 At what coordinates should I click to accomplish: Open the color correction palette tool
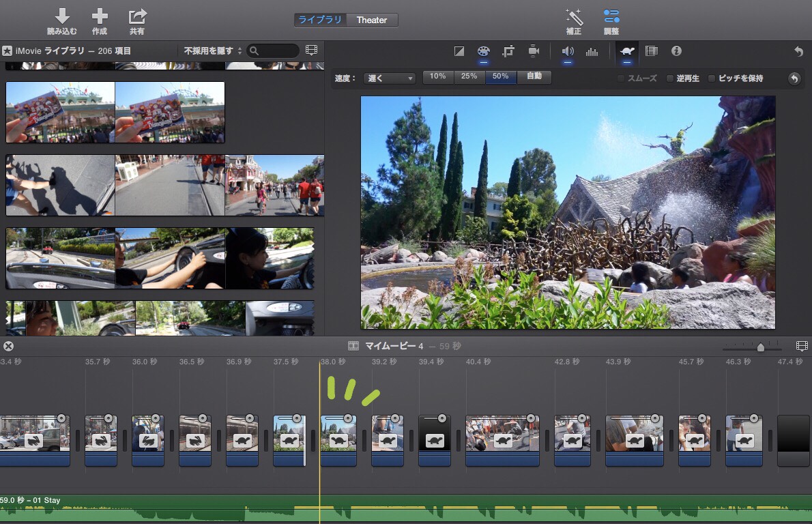tap(483, 51)
